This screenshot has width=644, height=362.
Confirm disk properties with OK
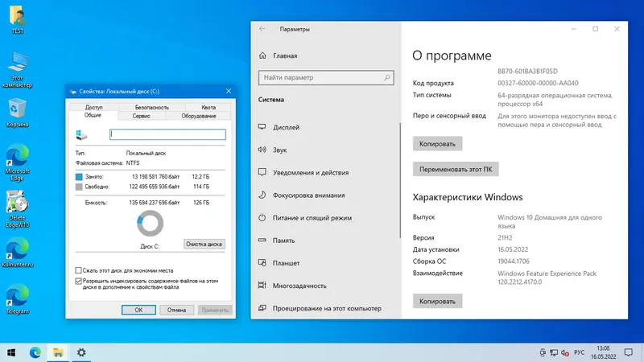point(138,310)
